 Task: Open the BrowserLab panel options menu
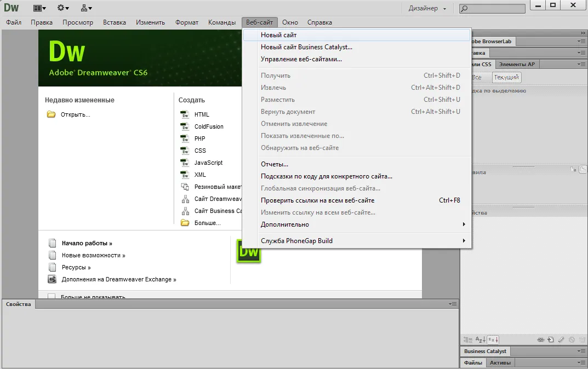[581, 41]
